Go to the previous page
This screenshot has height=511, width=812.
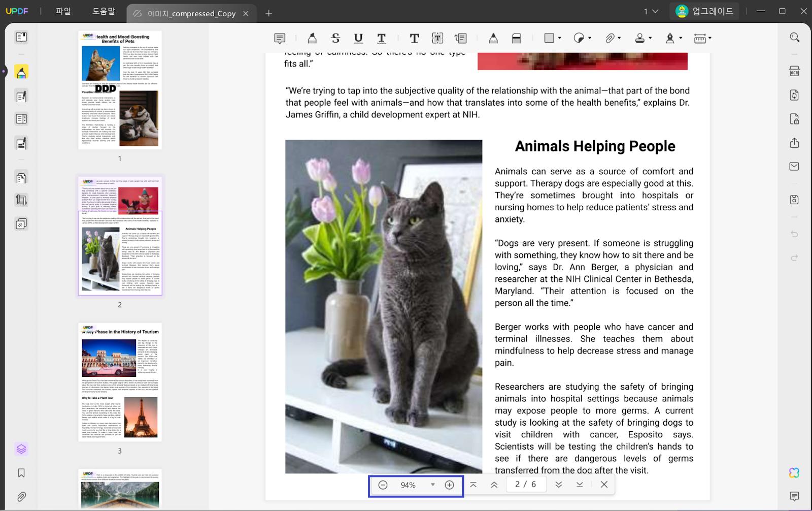coord(494,485)
